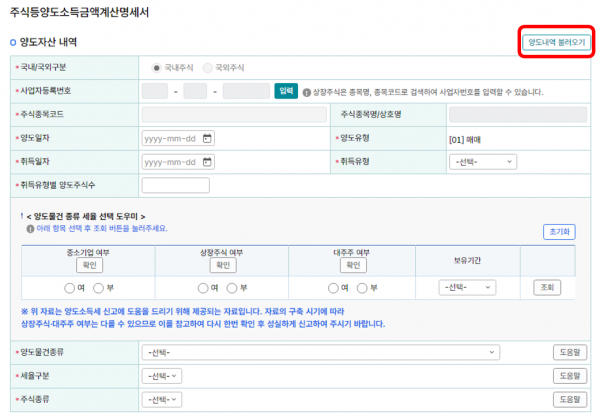Click the 취득유형별 양도주식수 input field

(x=176, y=185)
